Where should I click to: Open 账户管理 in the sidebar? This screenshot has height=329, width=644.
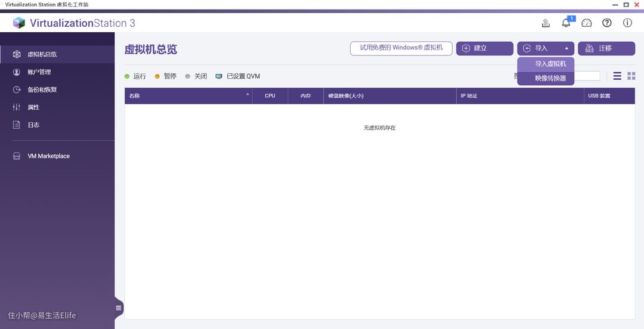pos(39,72)
